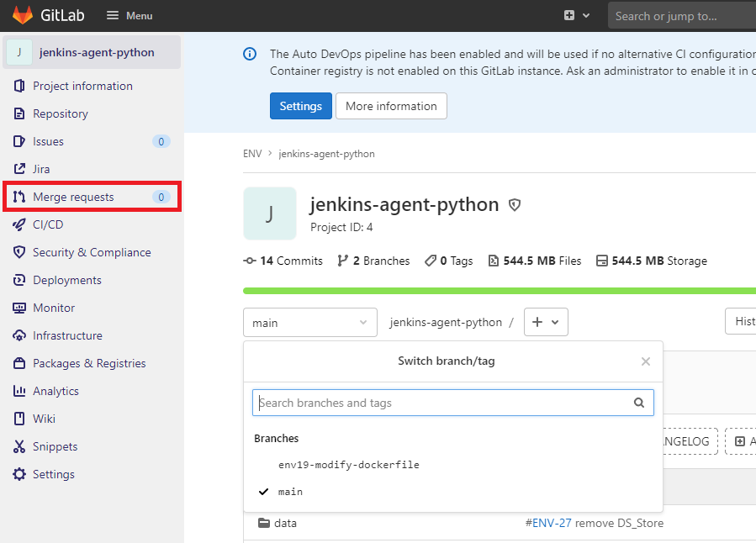Screen dimensions: 756x543
Task: Click the Infrastructure cloud icon
Action: click(x=19, y=335)
